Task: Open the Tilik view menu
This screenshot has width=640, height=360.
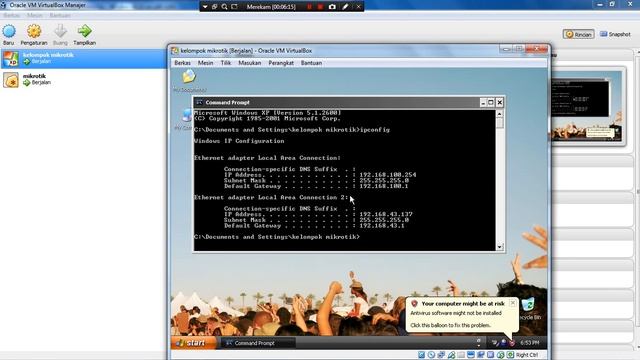Action: pyautogui.click(x=226, y=63)
